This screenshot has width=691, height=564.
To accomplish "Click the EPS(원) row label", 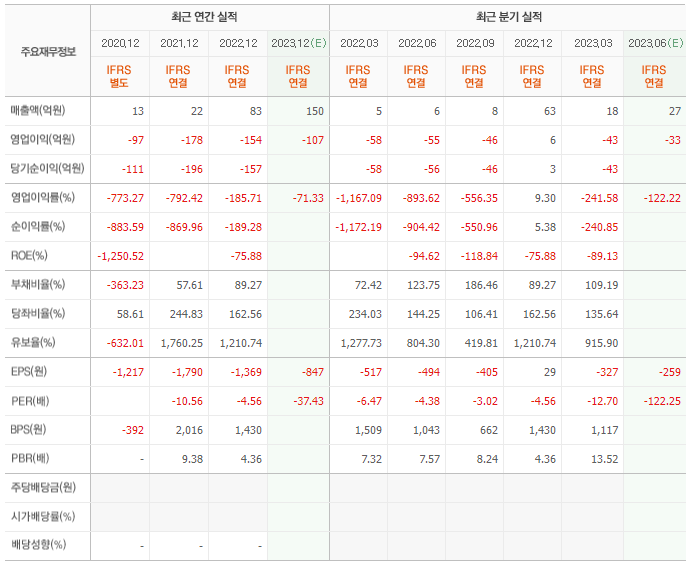I will click(x=29, y=371).
